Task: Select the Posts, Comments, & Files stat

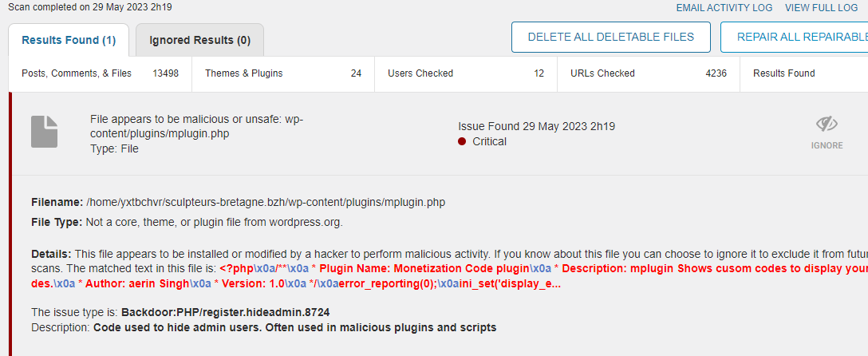Action: click(100, 73)
